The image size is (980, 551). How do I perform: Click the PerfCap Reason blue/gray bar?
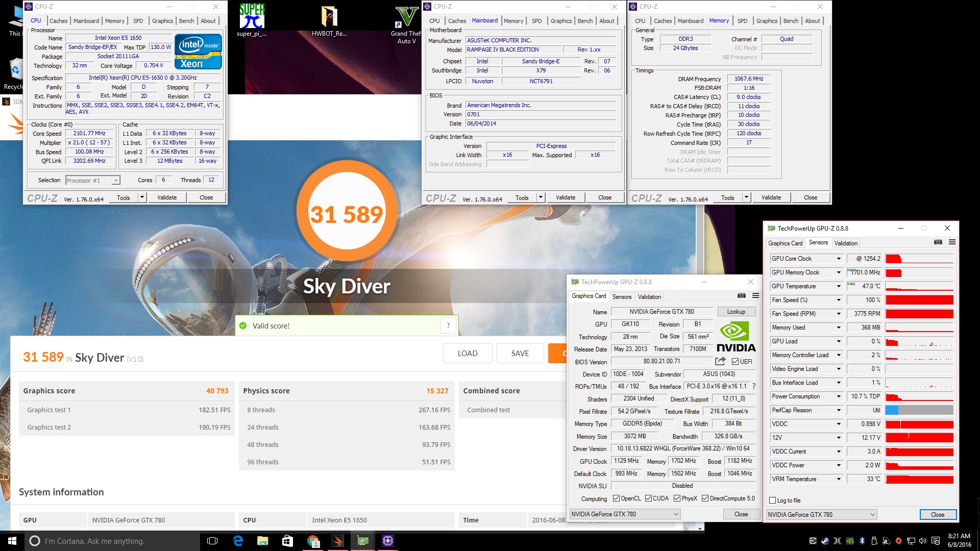[919, 410]
